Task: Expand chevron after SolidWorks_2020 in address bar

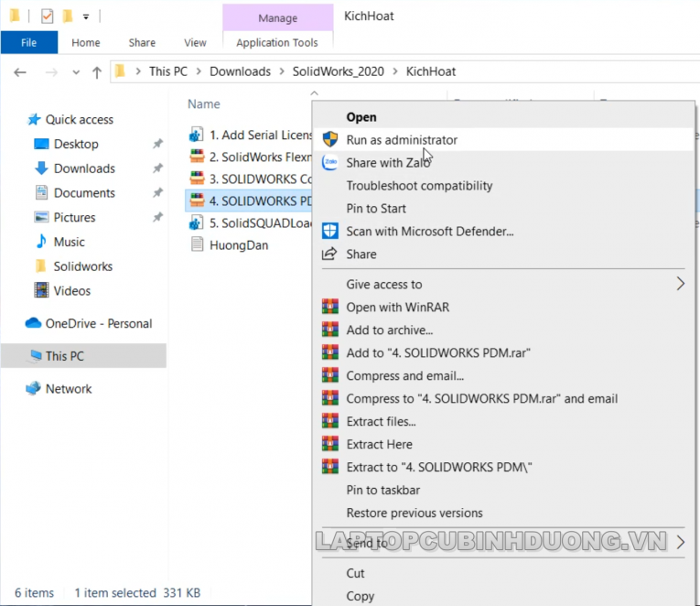Action: click(395, 71)
